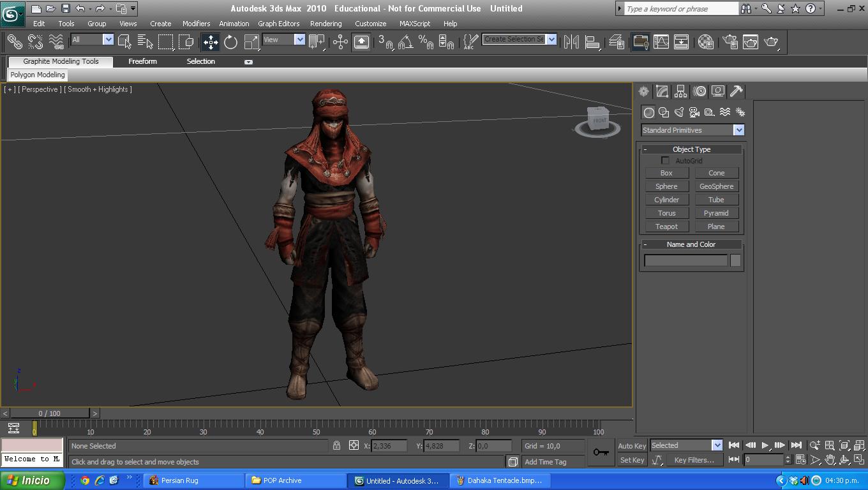Viewport: 868px width, 490px height.
Task: Switch to the Freeform ribbon tab
Action: click(142, 61)
